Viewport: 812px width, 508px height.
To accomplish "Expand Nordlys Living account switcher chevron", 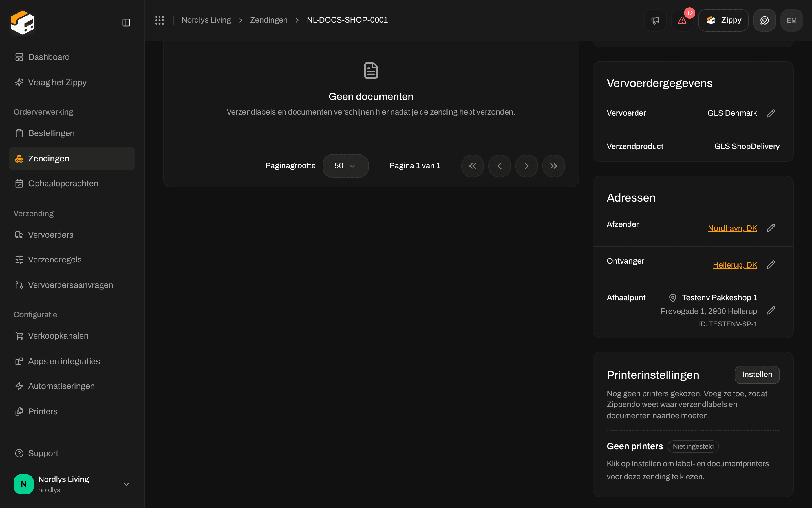I will pos(126,484).
